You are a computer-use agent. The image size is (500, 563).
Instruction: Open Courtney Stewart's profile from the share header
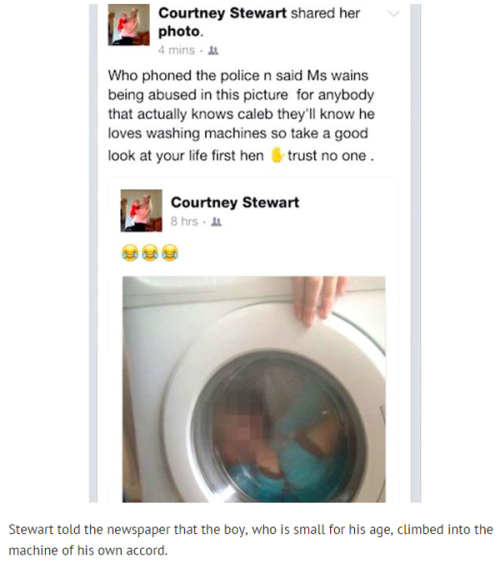coord(222,13)
